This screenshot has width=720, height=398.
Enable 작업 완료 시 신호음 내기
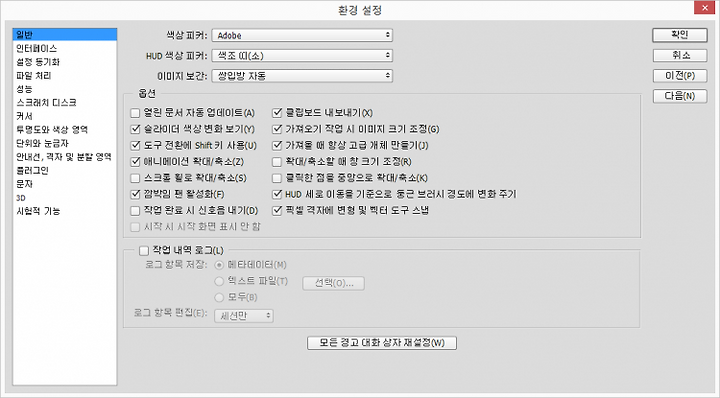(x=135, y=211)
